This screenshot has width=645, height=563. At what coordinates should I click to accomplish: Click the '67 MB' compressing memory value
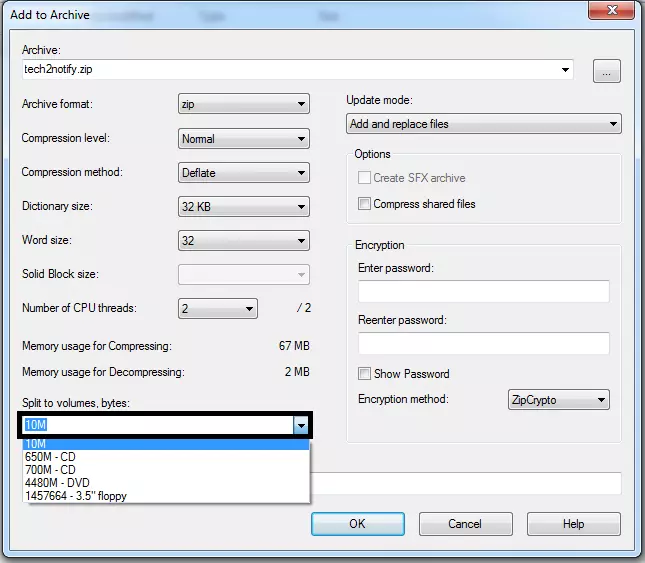pyautogui.click(x=294, y=346)
